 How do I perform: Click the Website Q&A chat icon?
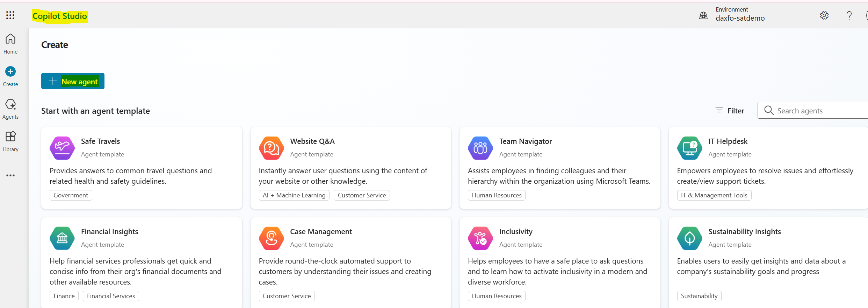tap(271, 148)
